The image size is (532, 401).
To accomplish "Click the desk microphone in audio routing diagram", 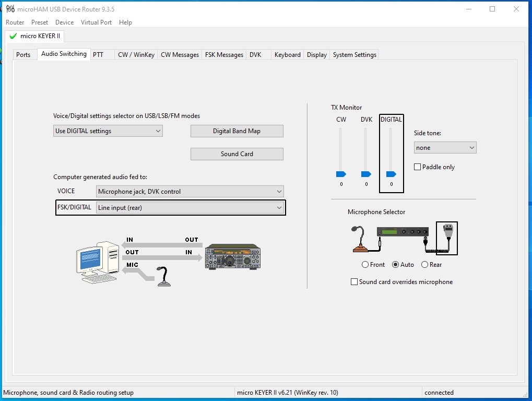I will [164, 277].
